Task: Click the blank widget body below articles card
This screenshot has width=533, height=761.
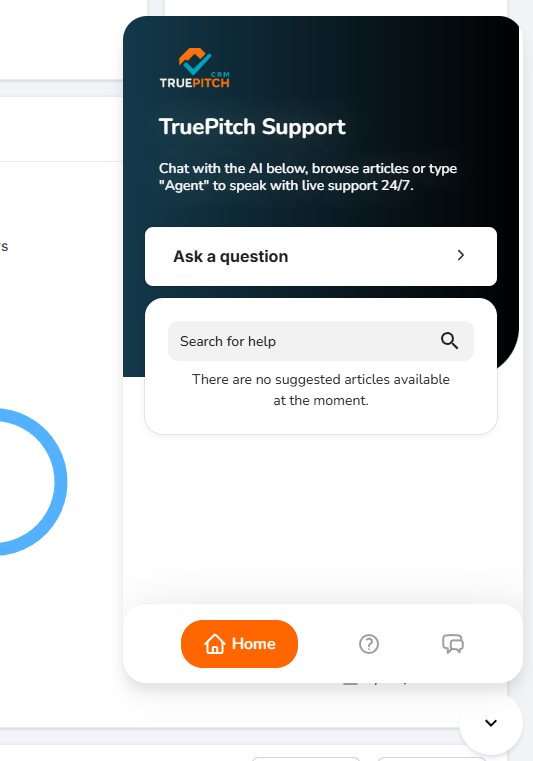Action: pos(321,519)
